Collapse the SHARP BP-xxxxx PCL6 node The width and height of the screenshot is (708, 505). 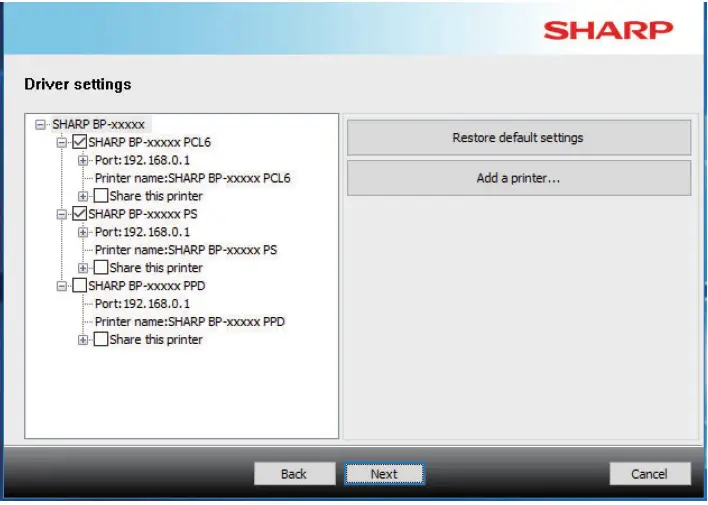pos(61,142)
